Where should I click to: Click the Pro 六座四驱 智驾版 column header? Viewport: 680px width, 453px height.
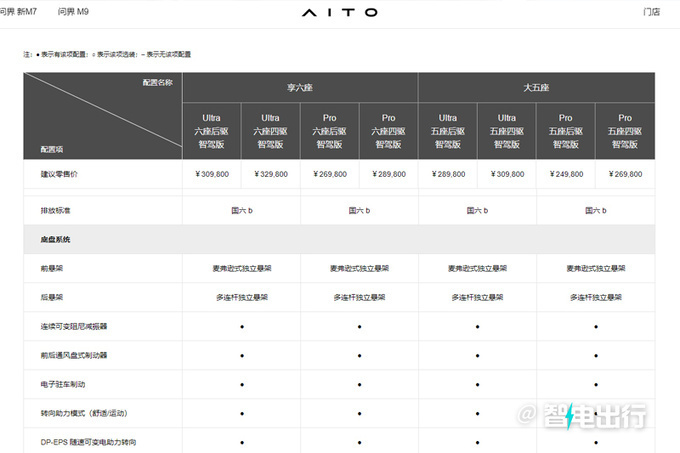[389, 131]
